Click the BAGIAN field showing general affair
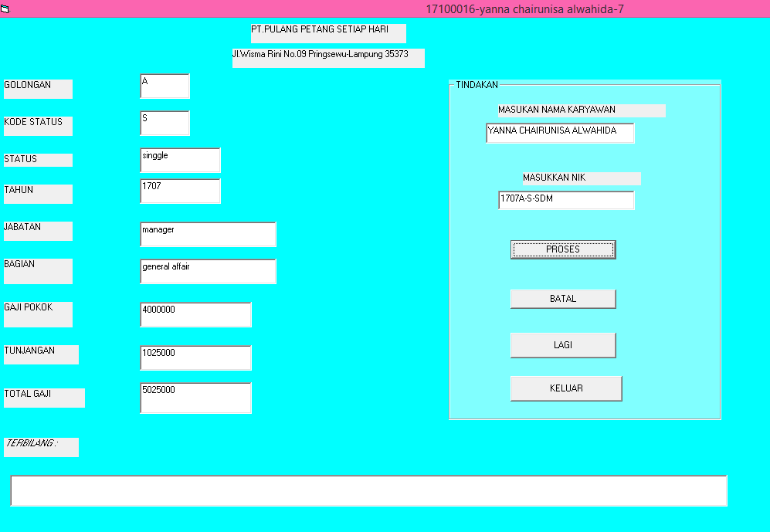 pos(209,271)
